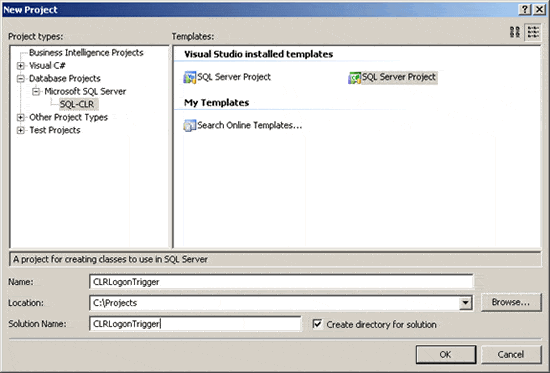Close the New Project dialog
The height and width of the screenshot is (373, 550).
[539, 9]
